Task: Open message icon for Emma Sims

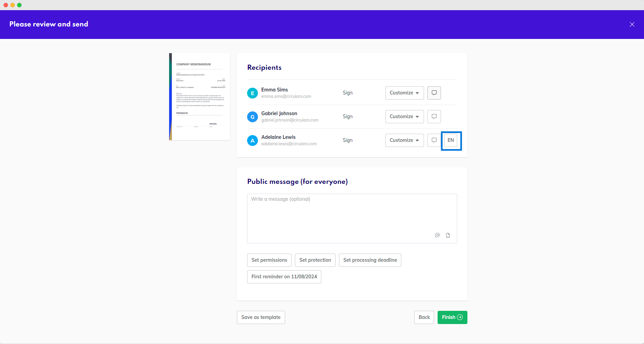Action: coord(434,93)
